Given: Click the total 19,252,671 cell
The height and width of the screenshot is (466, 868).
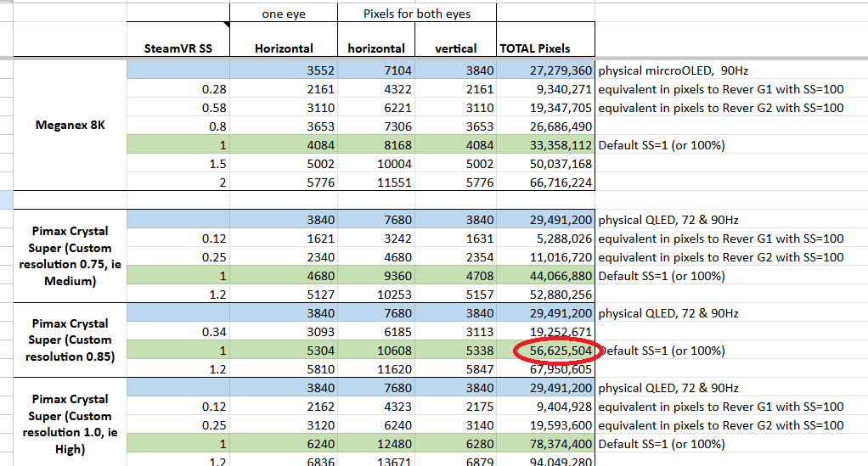Looking at the screenshot, I should click(x=546, y=332).
